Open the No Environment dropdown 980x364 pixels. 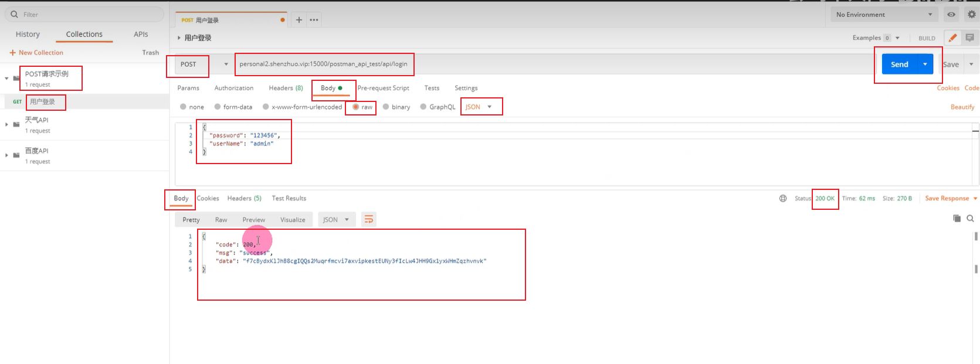884,15
